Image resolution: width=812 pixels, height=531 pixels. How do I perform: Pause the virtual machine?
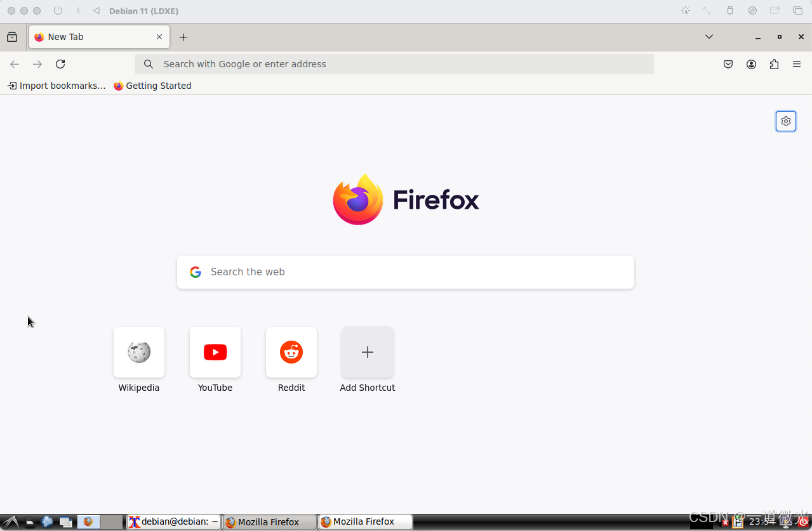tap(78, 11)
